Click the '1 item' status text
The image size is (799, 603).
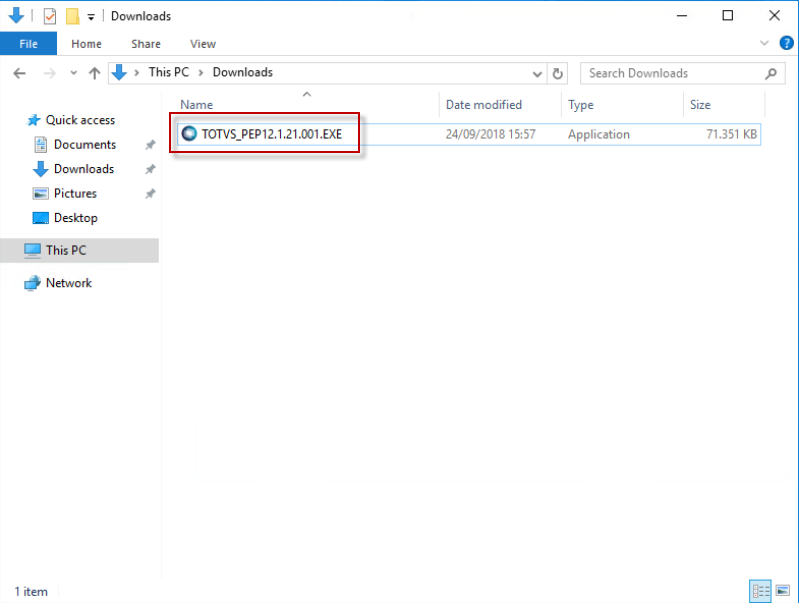(x=31, y=592)
